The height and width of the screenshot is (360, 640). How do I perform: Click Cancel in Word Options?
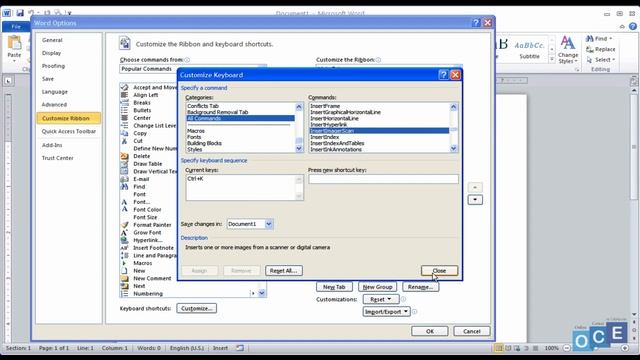click(x=472, y=331)
